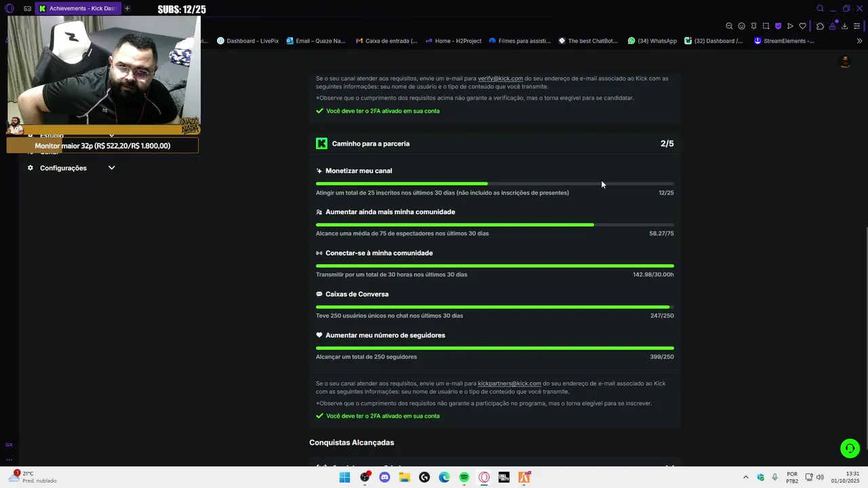Open the StreamElements bookmark

tap(784, 41)
